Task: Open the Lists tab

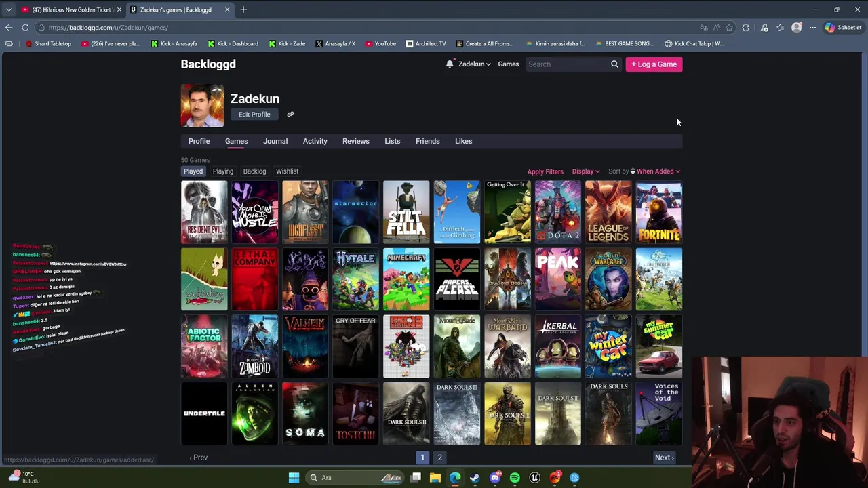Action: (393, 141)
